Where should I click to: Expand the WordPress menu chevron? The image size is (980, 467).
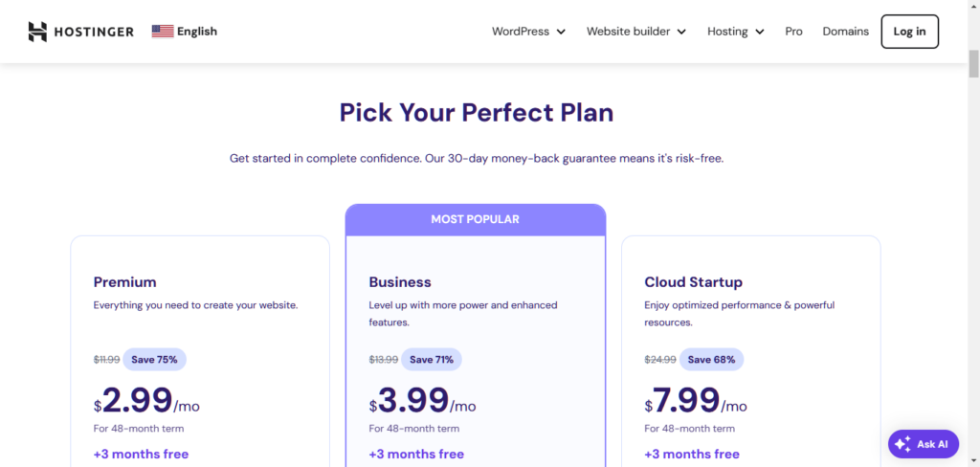pos(561,32)
